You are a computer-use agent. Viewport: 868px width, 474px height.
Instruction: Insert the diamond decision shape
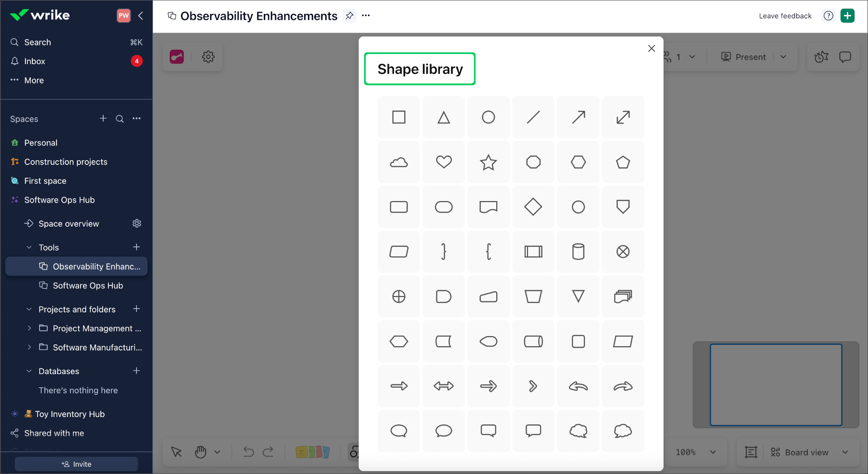coord(533,207)
